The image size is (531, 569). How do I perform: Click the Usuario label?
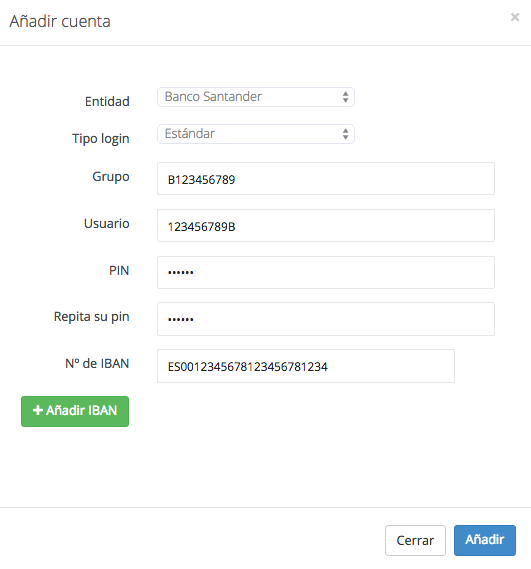(x=106, y=224)
